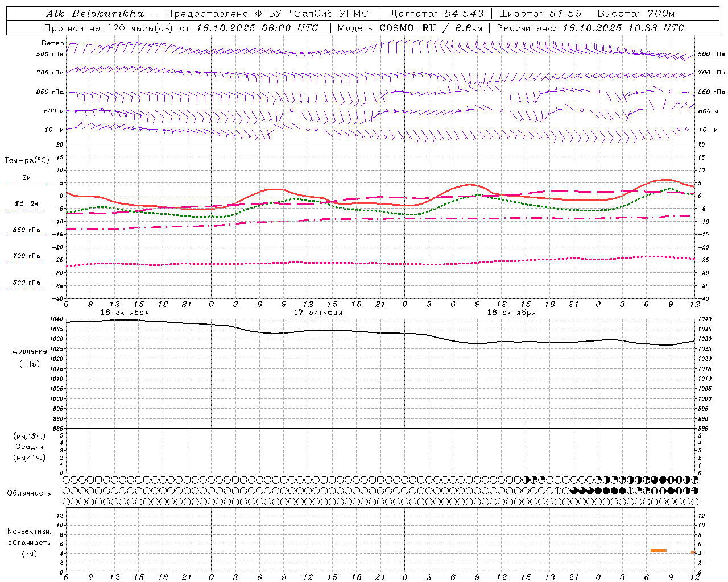728x582 pixels.
Task: Click '985' on left pressure axis
Action: click(x=58, y=429)
